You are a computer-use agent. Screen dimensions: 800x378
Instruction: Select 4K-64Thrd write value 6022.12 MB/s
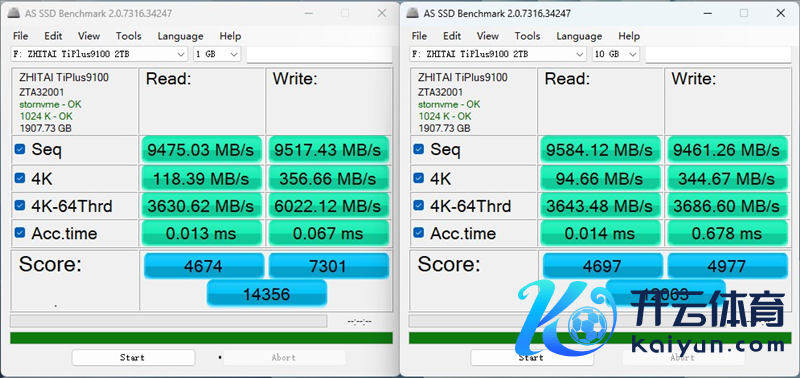pos(328,206)
